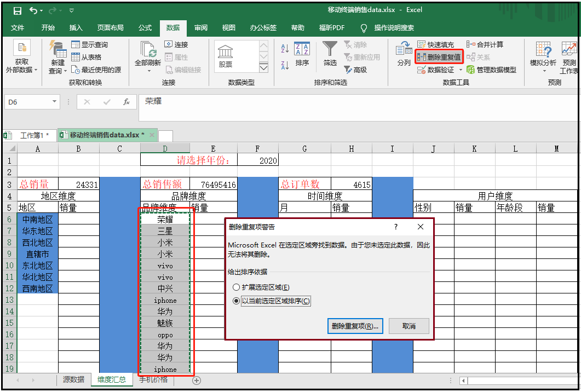Click 删除重复值 in data tools
581x392 pixels.
pos(439,57)
